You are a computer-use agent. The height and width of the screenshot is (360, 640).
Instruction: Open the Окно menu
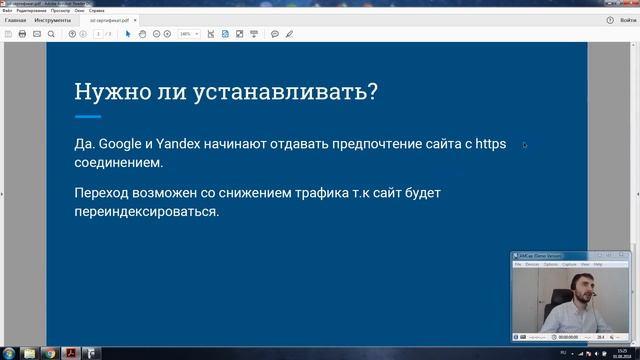[80, 11]
